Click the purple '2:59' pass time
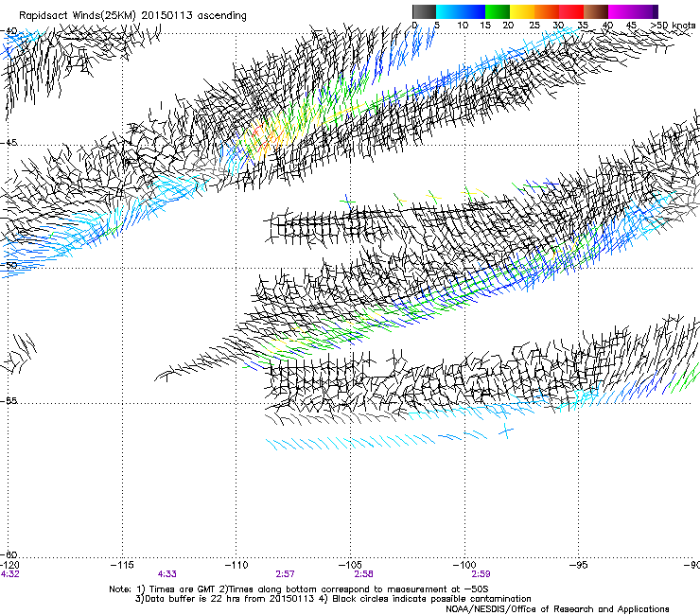Viewport: 700px width, 615px height. coord(481,574)
